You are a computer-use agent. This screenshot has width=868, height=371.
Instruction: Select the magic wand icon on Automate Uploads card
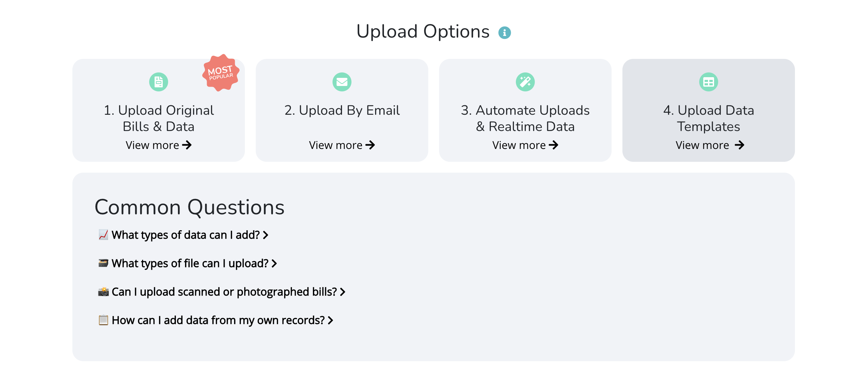tap(525, 82)
